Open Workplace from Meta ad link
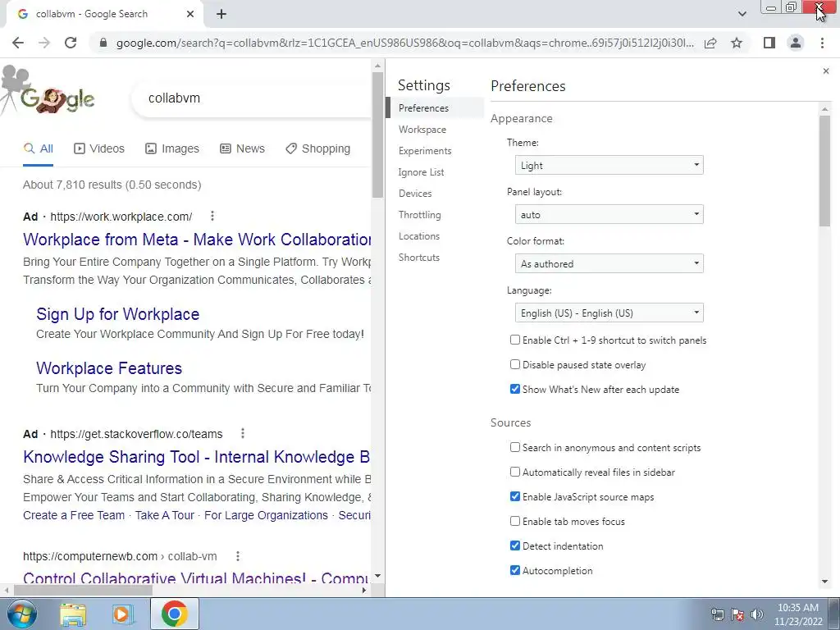 pos(197,240)
